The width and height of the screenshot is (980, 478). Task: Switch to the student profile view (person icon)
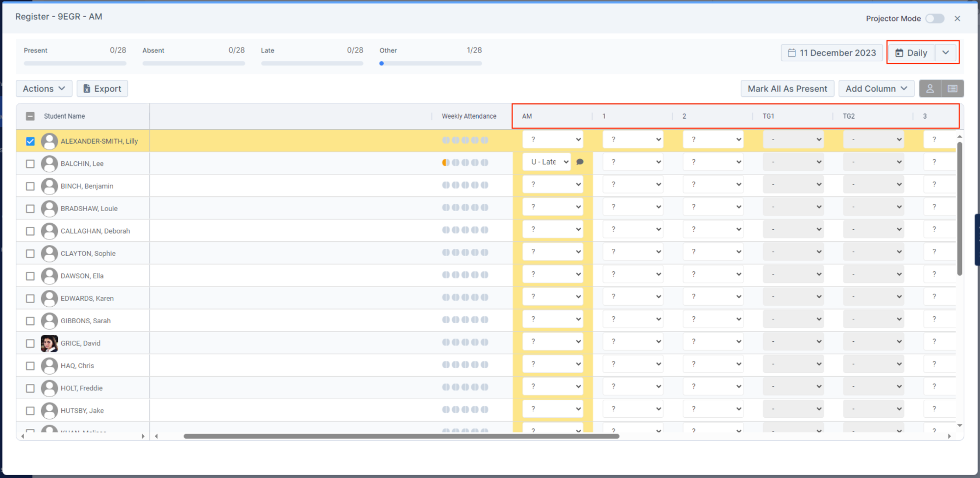931,89
